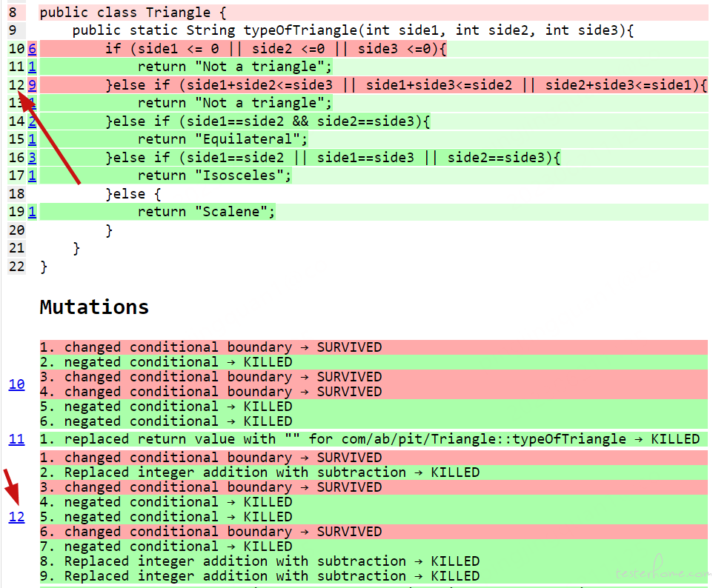Open the mutation count link 3 on line 16

coord(32,158)
